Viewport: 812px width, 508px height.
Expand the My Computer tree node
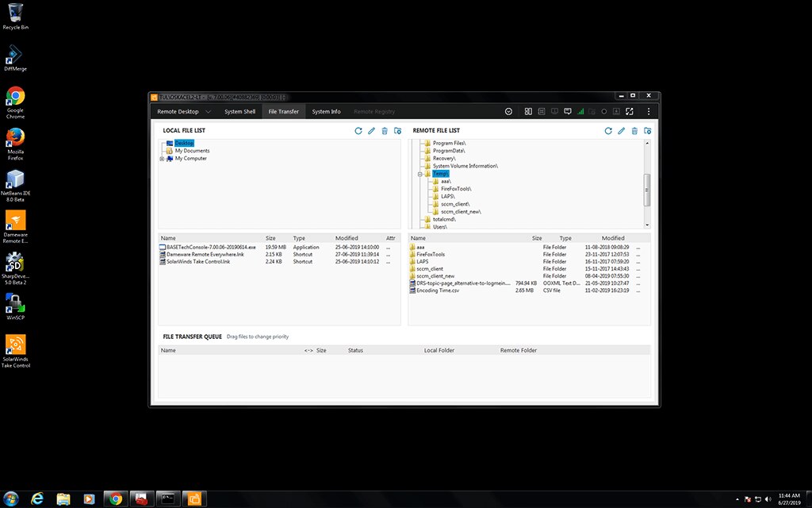click(162, 158)
